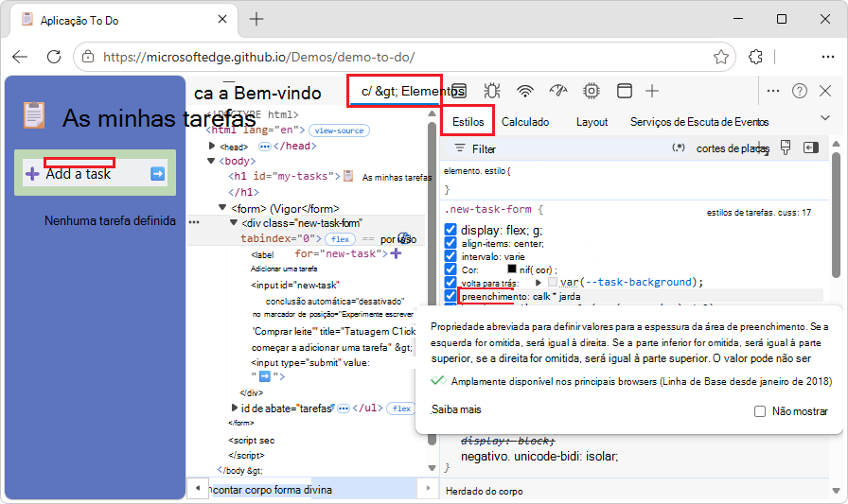Click the breadcrumb left scroll arrow
The width and height of the screenshot is (848, 504).
click(x=198, y=488)
